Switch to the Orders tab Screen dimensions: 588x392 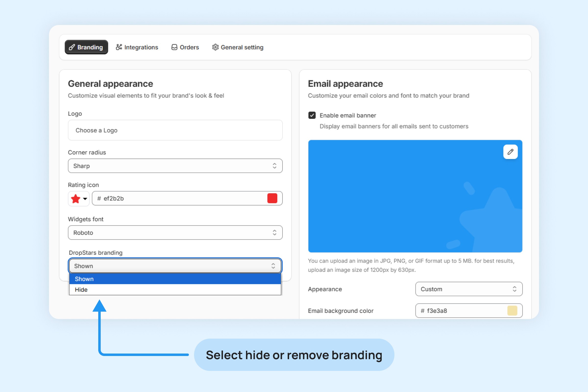[x=185, y=47]
